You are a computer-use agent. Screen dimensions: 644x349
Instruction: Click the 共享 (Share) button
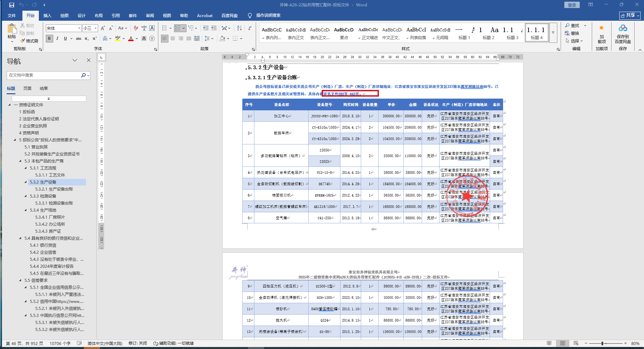(630, 15)
